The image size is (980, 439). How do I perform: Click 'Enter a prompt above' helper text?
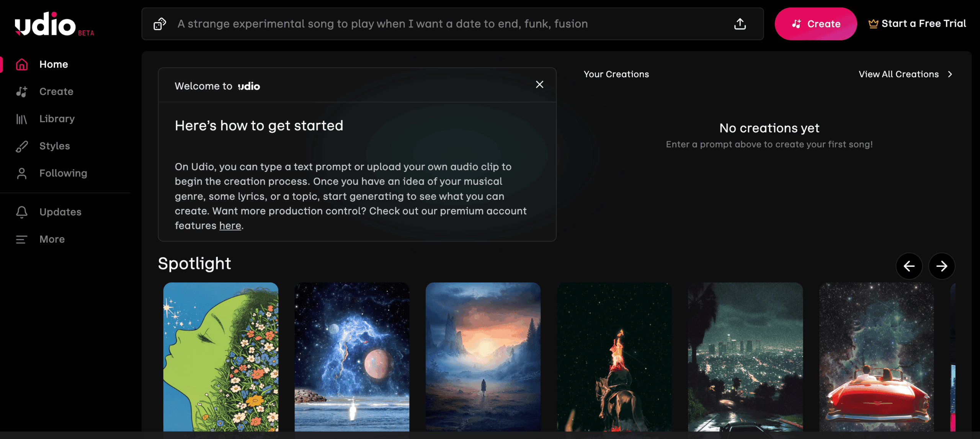coord(769,145)
